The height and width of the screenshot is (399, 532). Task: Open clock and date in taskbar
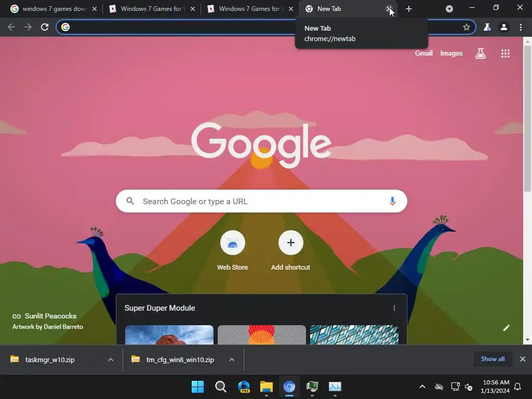496,387
